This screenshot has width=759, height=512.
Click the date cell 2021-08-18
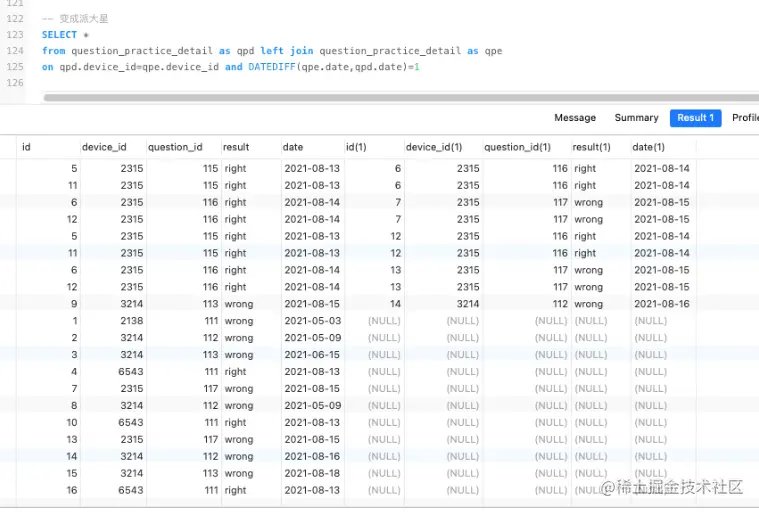click(x=312, y=473)
